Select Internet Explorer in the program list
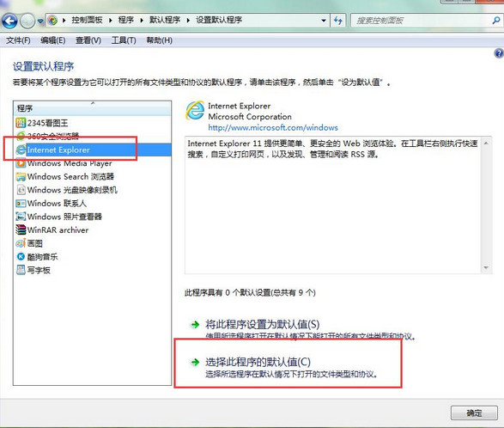The height and width of the screenshot is (428, 504). (58, 150)
